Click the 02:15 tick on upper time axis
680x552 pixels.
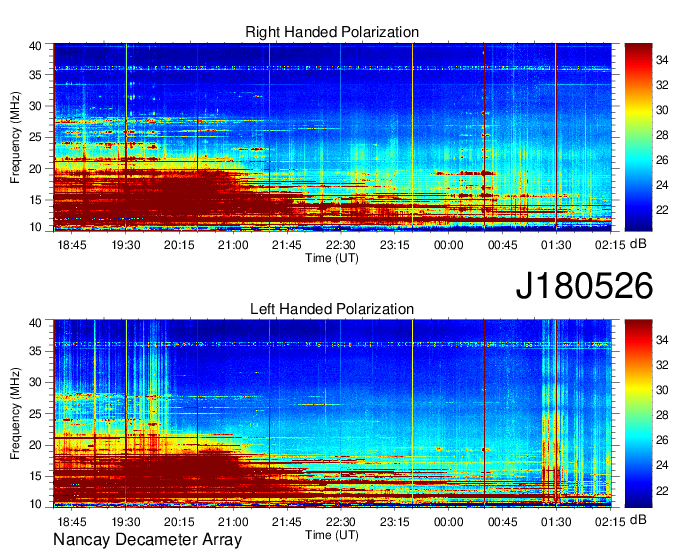(x=610, y=245)
